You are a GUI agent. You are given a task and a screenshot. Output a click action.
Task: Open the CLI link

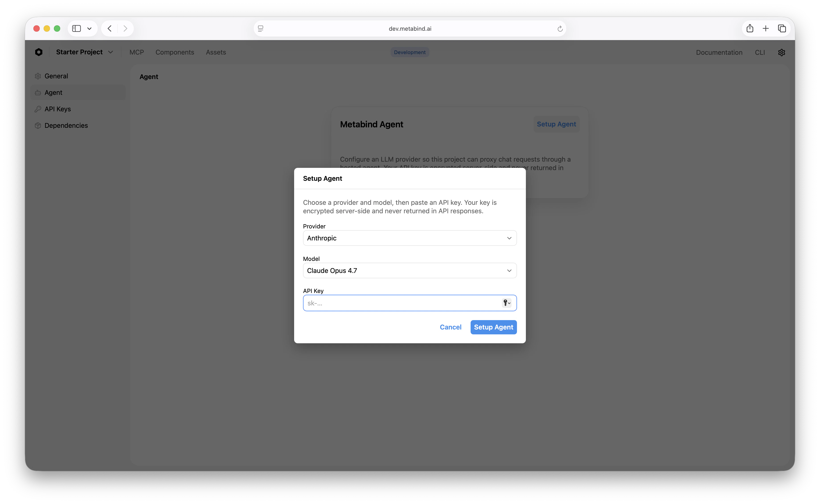click(x=760, y=52)
